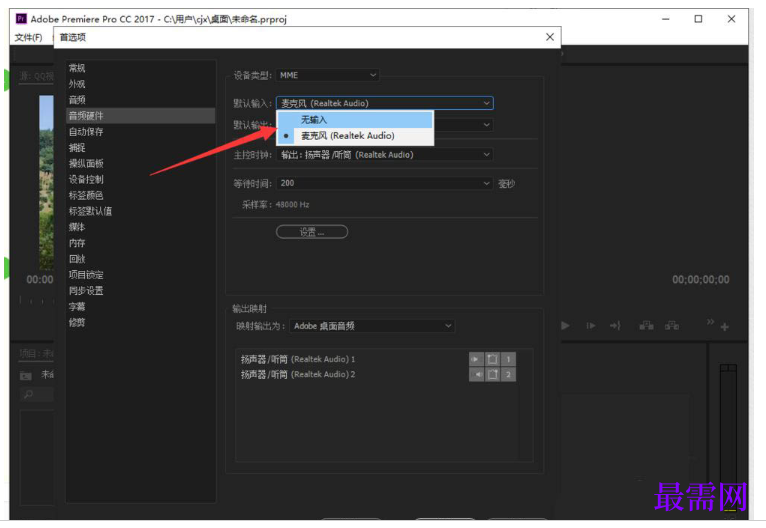Open the 设备类型 MME dropdown
The height and width of the screenshot is (528, 766).
[x=327, y=75]
